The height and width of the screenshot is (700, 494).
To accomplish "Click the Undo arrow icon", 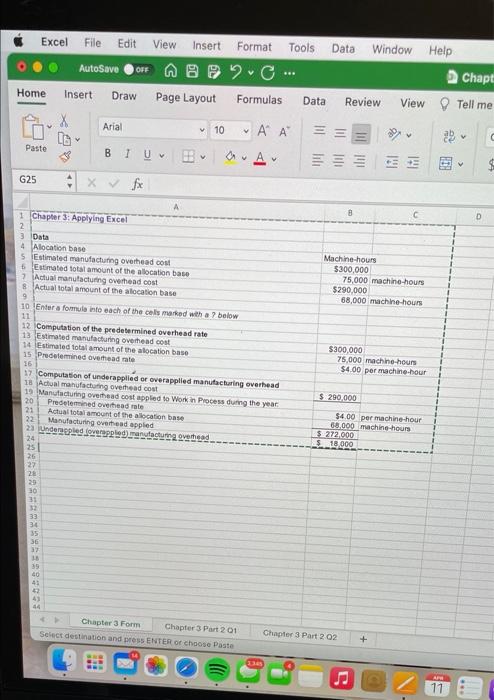I will point(236,72).
